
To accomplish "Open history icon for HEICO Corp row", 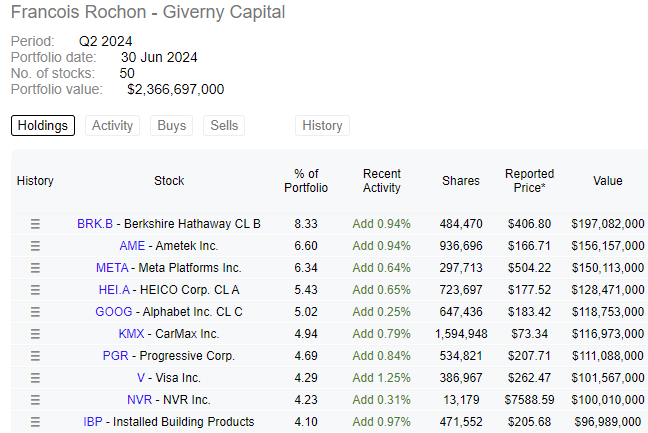I will click(x=36, y=290).
